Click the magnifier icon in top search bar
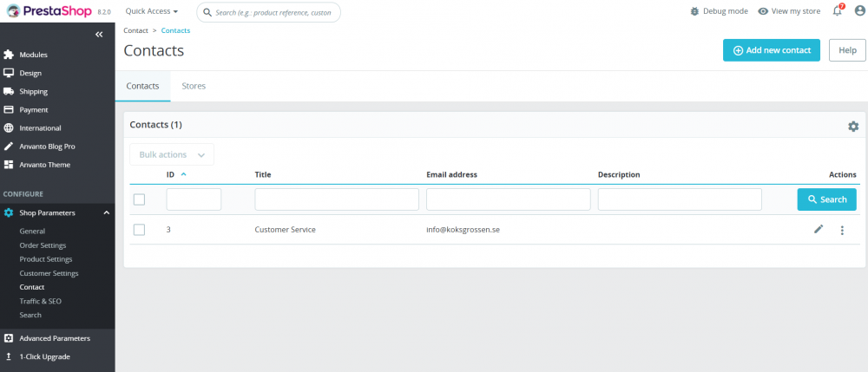 pos(207,11)
